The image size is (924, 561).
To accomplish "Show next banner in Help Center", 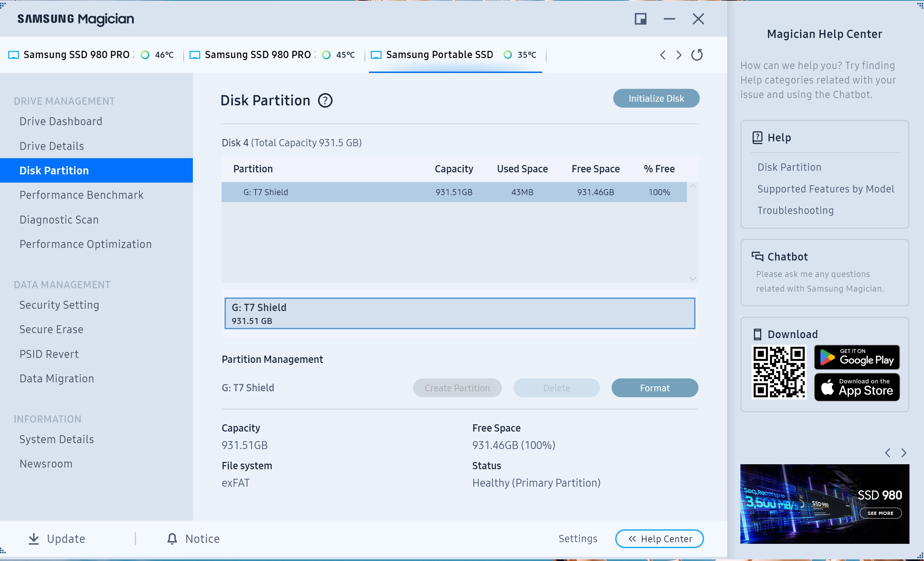I will 904,453.
